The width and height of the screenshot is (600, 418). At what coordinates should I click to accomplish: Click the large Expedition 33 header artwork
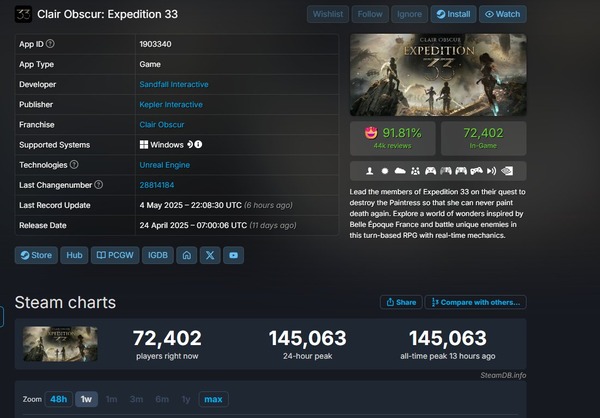tap(438, 75)
